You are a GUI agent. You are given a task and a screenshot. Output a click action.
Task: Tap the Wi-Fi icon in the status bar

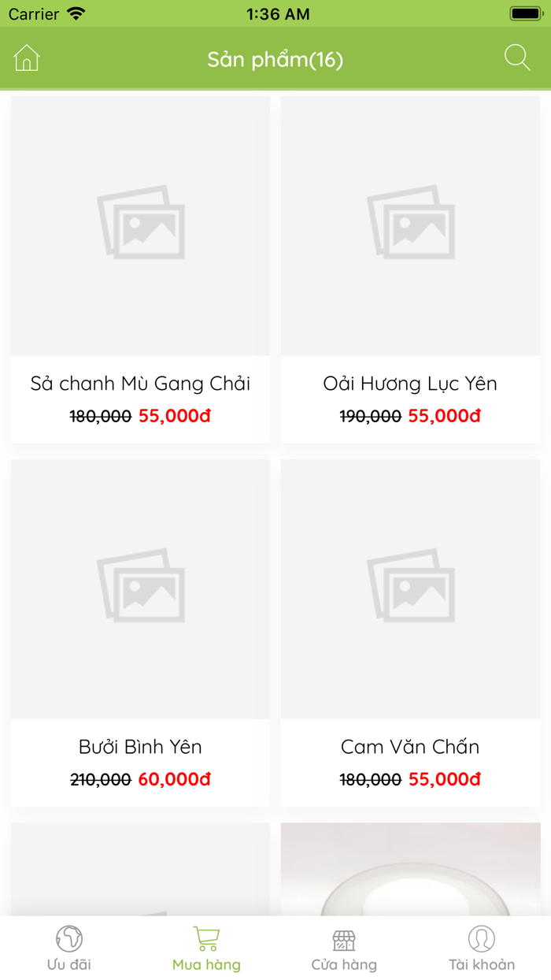(76, 13)
